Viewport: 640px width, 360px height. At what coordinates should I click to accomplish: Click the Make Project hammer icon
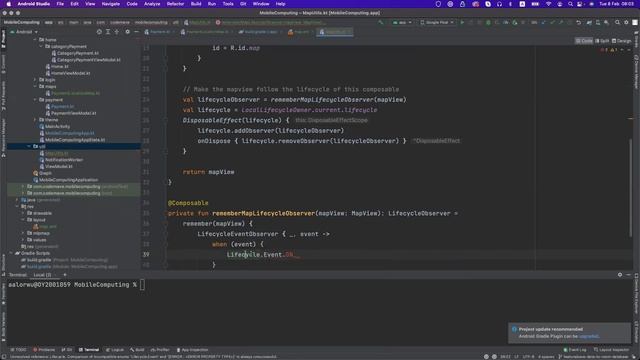pos(381,22)
